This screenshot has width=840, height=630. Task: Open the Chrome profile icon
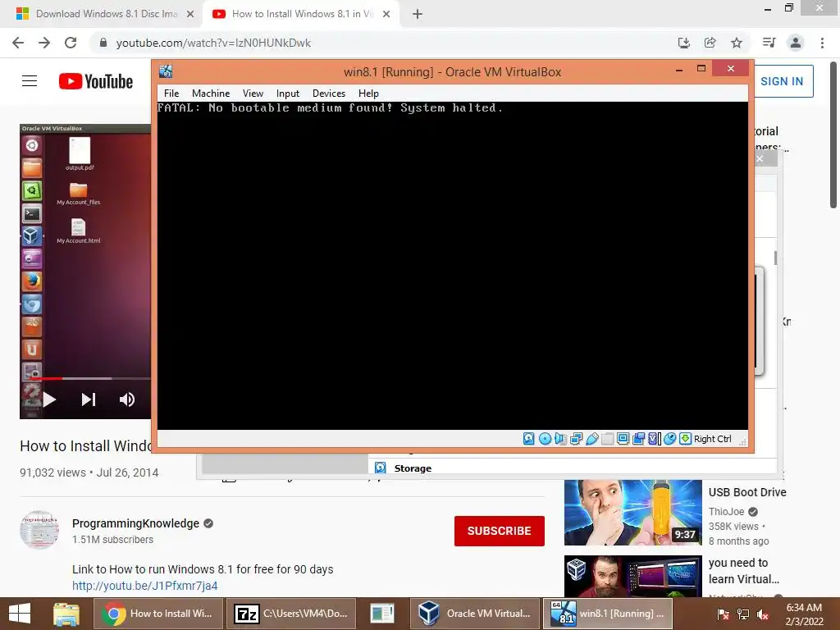pyautogui.click(x=796, y=43)
